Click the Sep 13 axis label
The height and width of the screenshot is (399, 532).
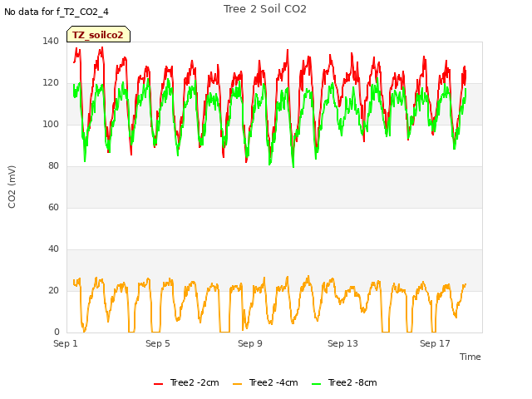[x=342, y=343]
